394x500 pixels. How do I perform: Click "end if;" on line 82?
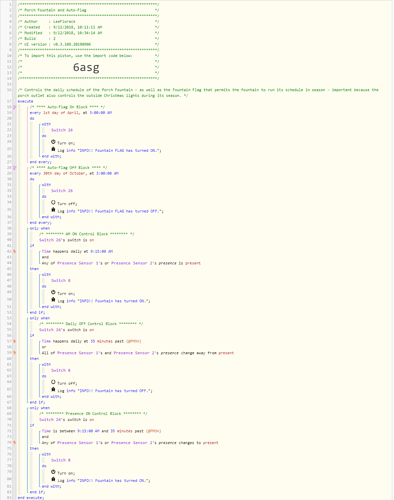click(37, 492)
